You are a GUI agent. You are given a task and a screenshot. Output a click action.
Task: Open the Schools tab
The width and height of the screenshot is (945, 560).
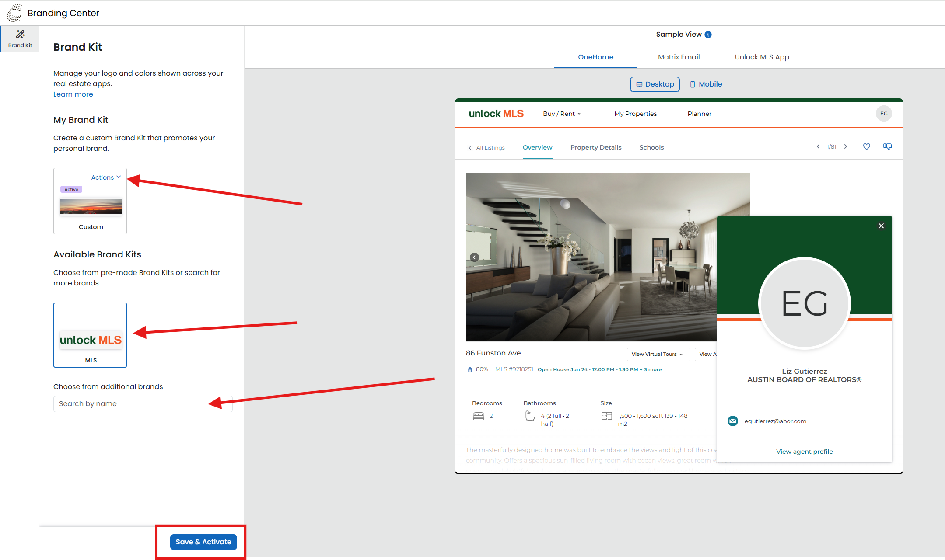point(651,148)
